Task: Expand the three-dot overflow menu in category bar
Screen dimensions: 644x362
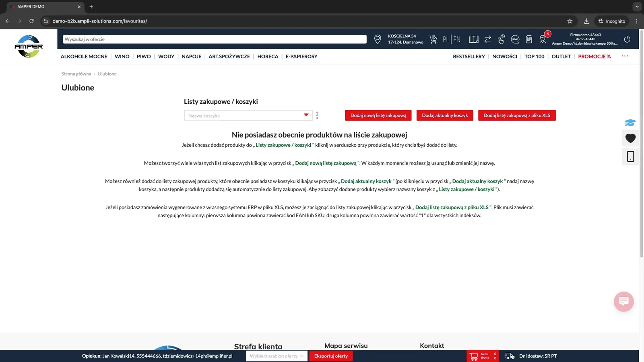Action: (x=625, y=56)
